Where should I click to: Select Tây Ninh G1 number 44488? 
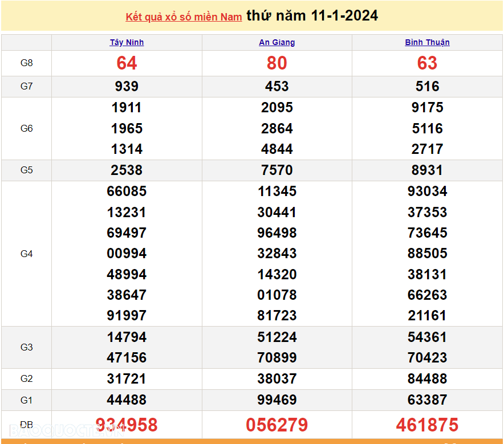click(x=127, y=400)
